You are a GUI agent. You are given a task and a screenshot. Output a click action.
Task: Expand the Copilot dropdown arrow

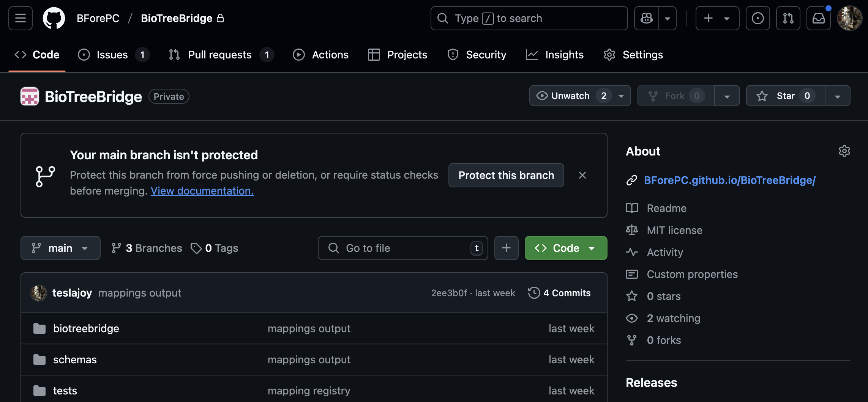[x=668, y=18]
